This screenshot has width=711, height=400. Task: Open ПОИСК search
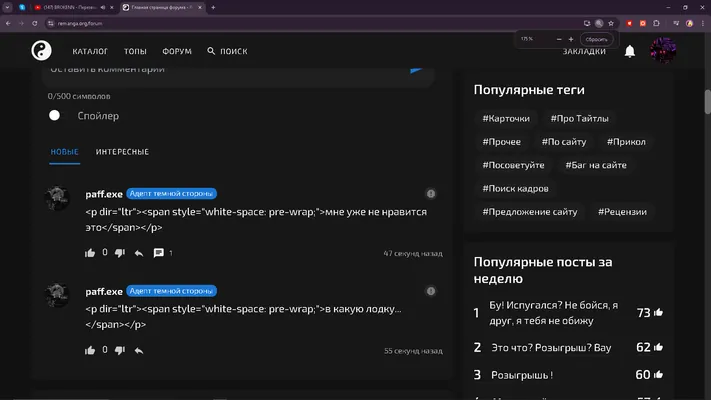coord(227,51)
